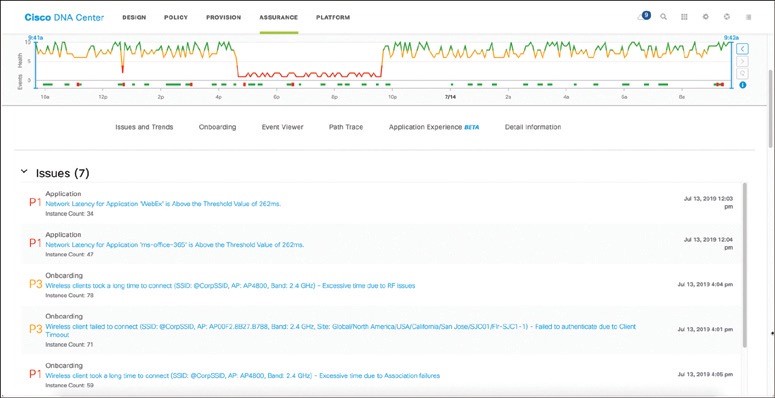Click the 'Jul 13, 2019 12:03 pm' timestamp

(x=708, y=202)
